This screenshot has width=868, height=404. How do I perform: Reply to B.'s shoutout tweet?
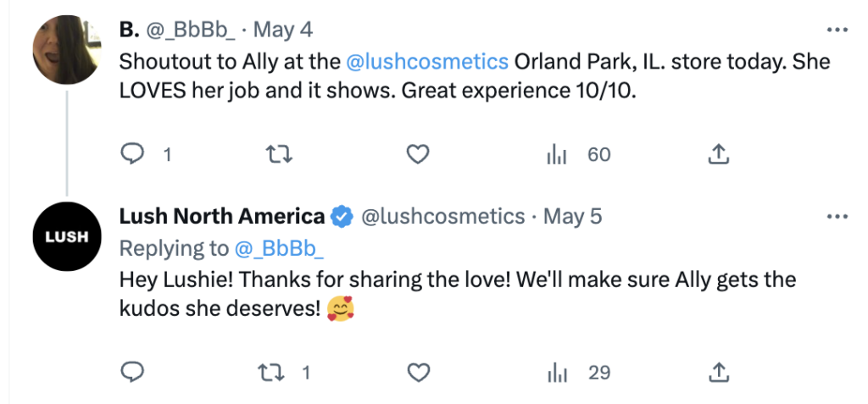[x=133, y=154]
